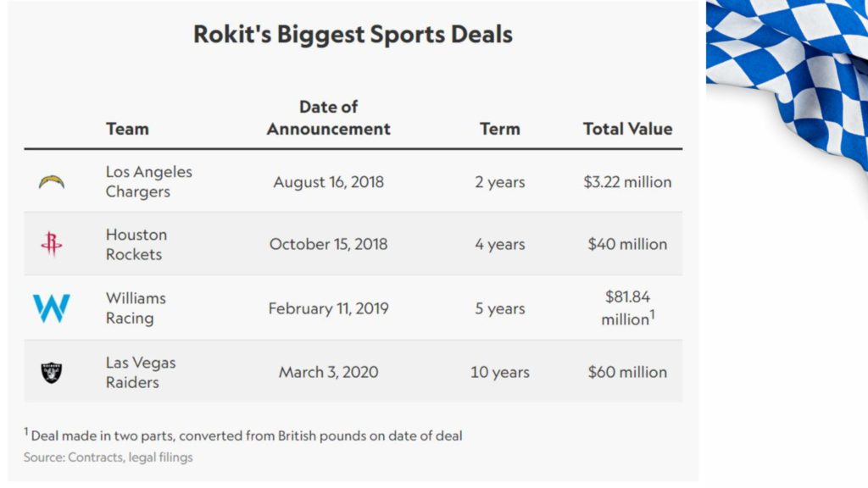Viewport: 868px width, 488px height.
Task: Click the $81.84 million value cell
Action: click(627, 308)
